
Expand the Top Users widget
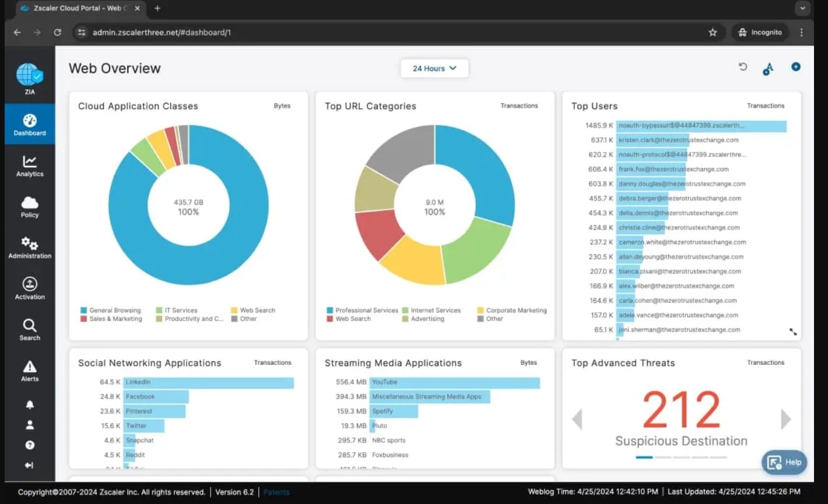tap(793, 332)
